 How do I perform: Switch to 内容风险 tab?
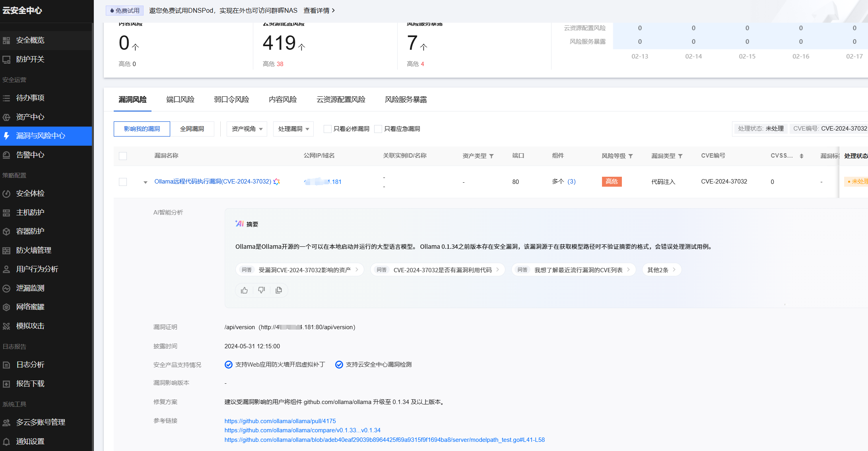(x=283, y=100)
